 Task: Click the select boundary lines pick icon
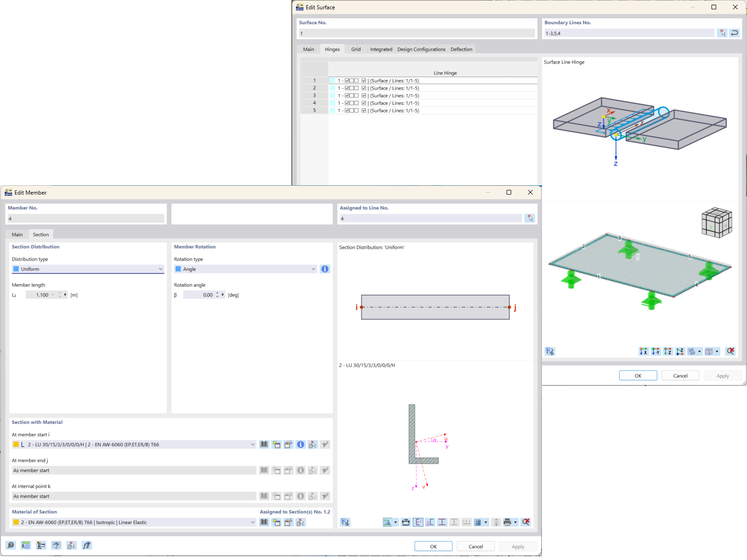click(x=722, y=33)
